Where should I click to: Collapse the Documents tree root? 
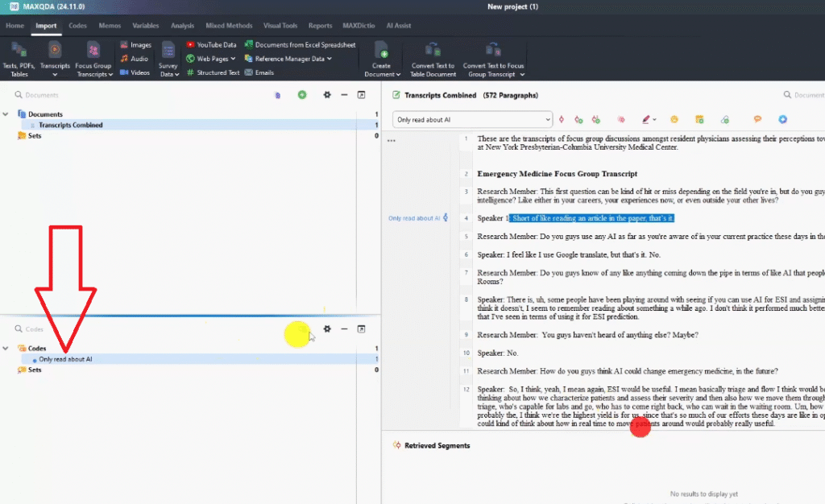pos(6,114)
